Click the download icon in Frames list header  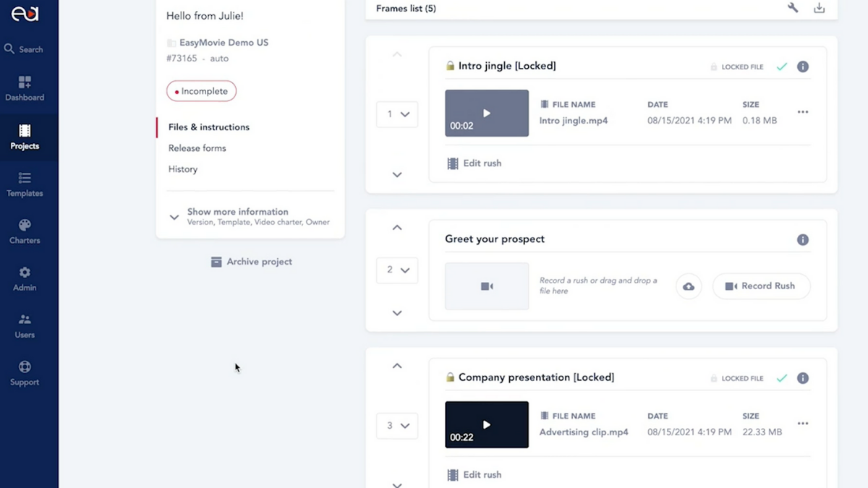(819, 8)
